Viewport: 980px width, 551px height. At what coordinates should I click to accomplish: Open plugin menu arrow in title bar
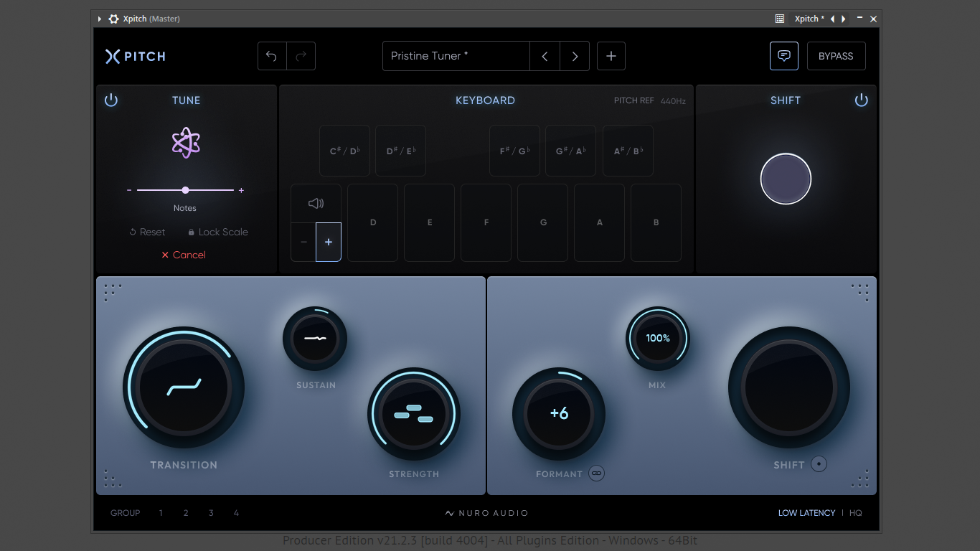pos(100,19)
